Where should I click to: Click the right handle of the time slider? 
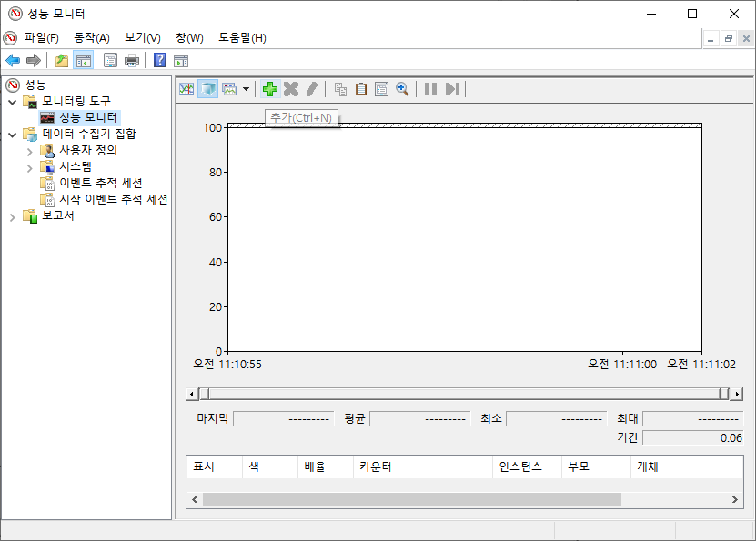723,394
